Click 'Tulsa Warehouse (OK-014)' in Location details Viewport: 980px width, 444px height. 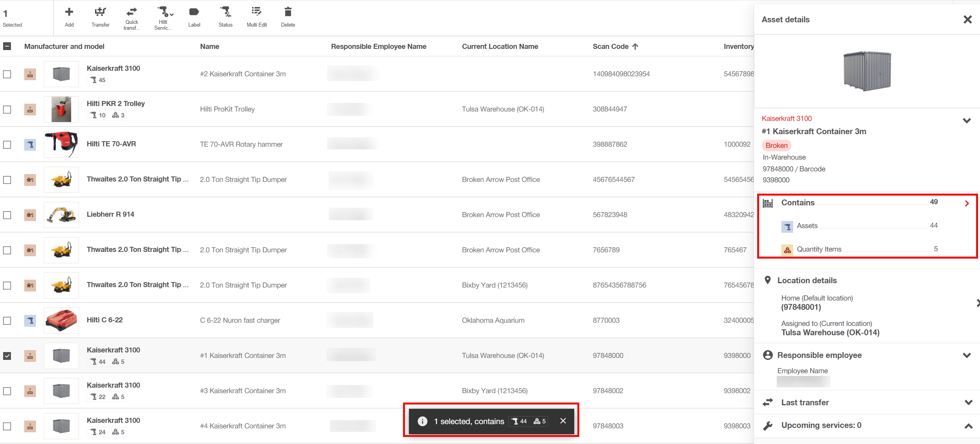[830, 333]
